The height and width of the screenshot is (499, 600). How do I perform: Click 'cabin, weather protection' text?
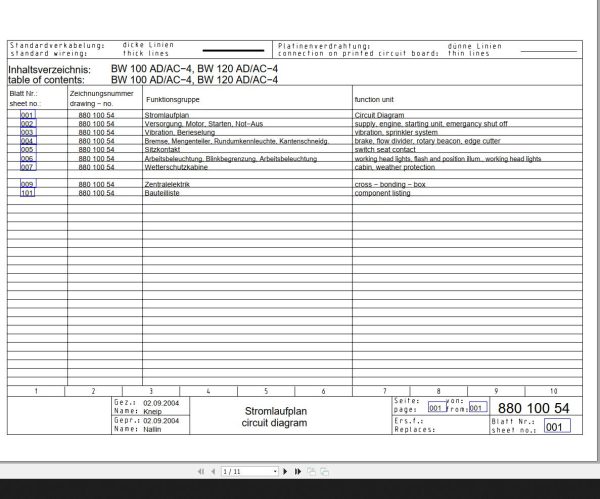pyautogui.click(x=395, y=167)
